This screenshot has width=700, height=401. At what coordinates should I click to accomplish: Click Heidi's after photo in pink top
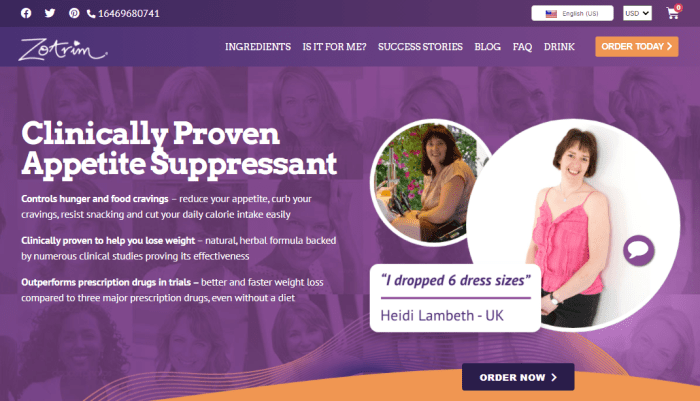(x=576, y=223)
